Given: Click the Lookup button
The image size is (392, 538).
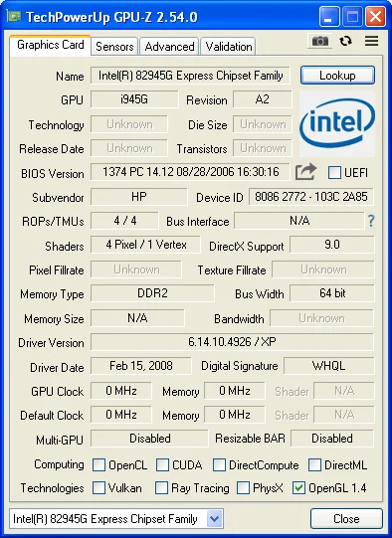Looking at the screenshot, I should click(x=337, y=76).
